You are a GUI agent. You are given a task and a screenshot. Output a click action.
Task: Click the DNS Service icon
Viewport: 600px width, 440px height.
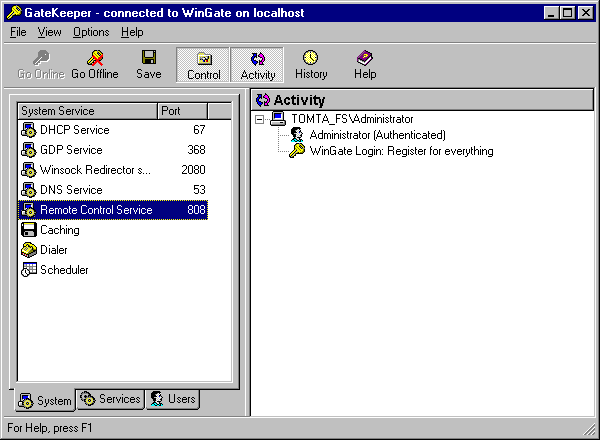pos(29,189)
